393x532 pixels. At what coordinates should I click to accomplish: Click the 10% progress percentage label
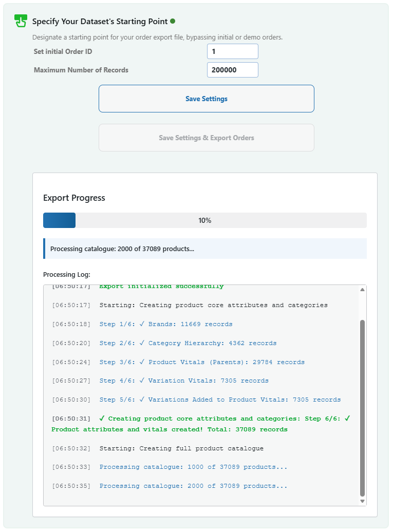point(204,220)
